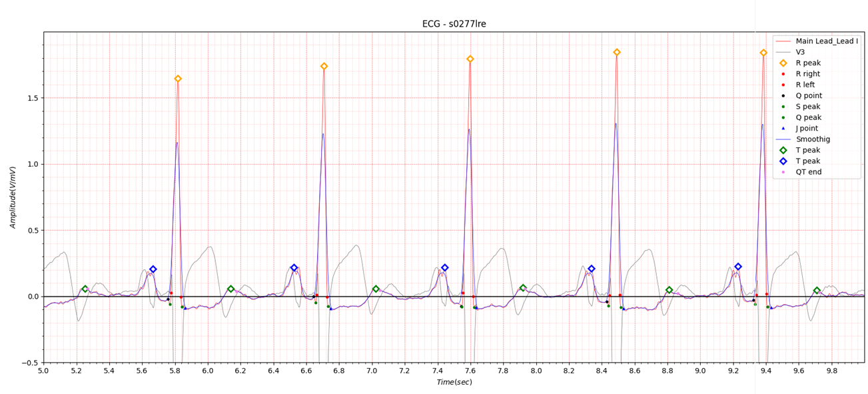The width and height of the screenshot is (868, 394).
Task: Click the "6.6" x-axis tick label
Action: pos(306,370)
